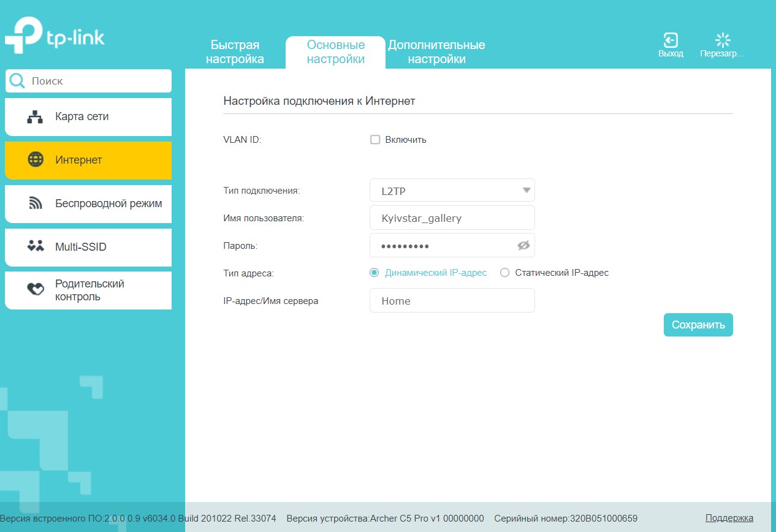Click the Выход logout icon
This screenshot has height=532, width=776.
671,40
